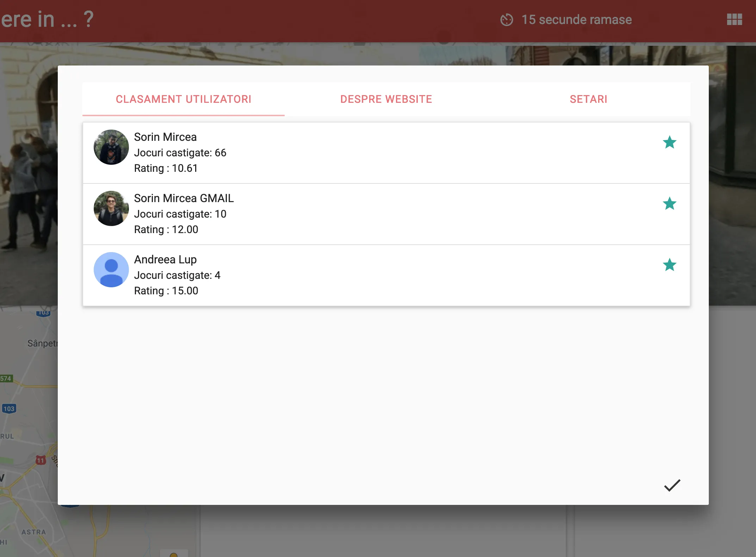Select the Clasament Utilizatori tab
The height and width of the screenshot is (557, 756).
coord(184,99)
